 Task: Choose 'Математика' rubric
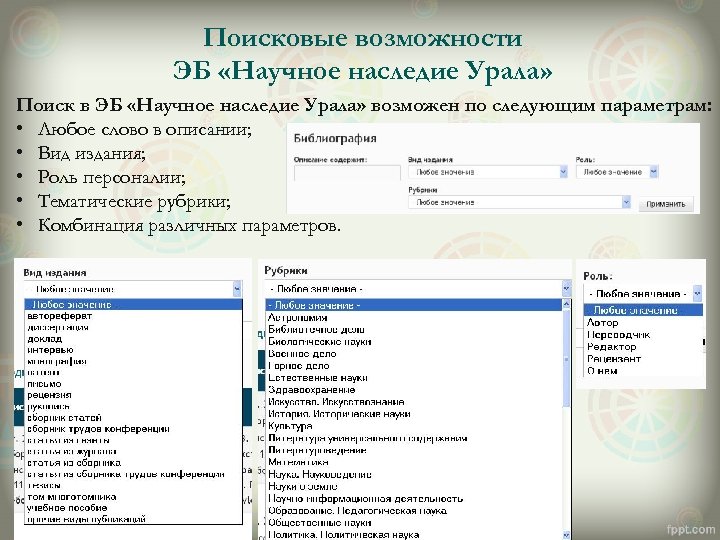click(x=414, y=462)
